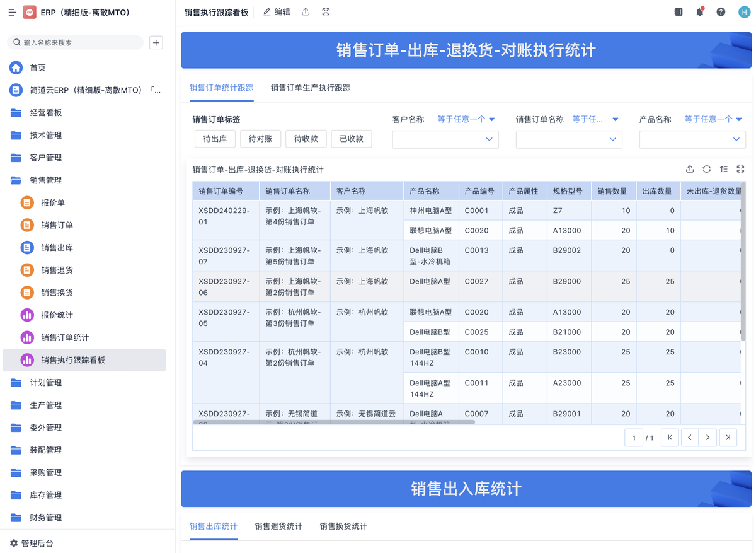756x553 pixels.
Task: Open the 产品名称 filter dropdown
Action: pos(692,139)
